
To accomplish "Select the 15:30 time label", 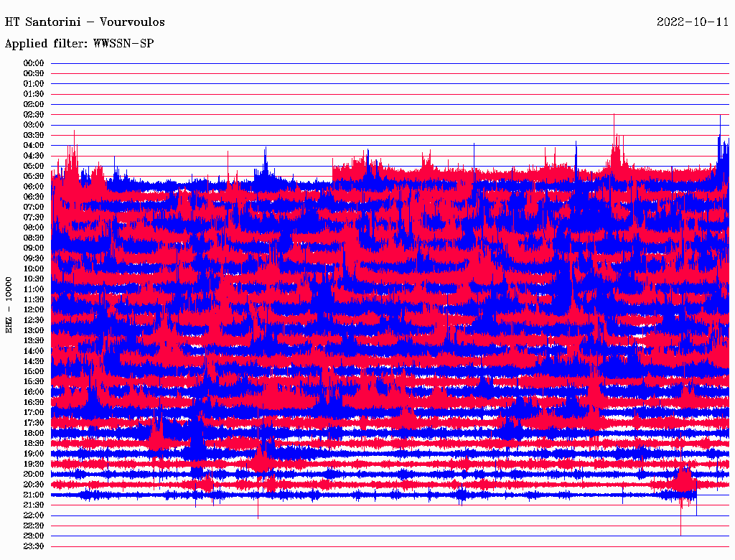I will (34, 382).
